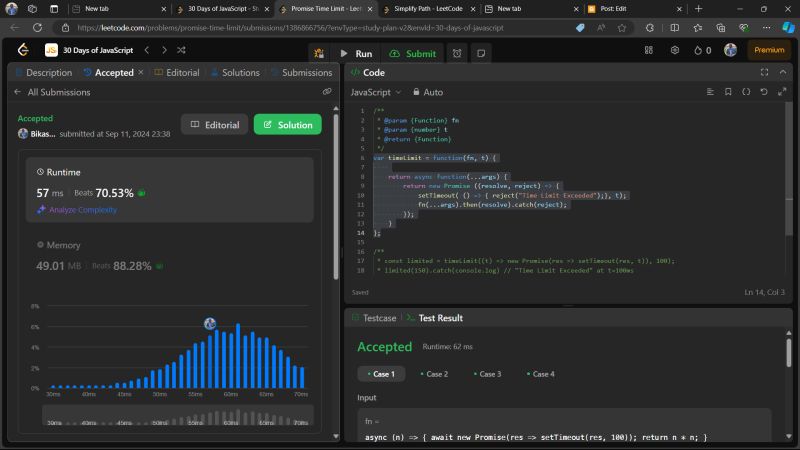Collapse the Test Result panel chevron
This screenshot has width=800, height=450.
click(782, 317)
